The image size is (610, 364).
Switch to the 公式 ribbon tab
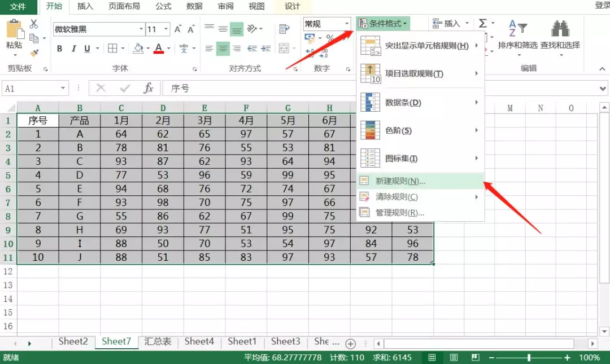point(163,6)
